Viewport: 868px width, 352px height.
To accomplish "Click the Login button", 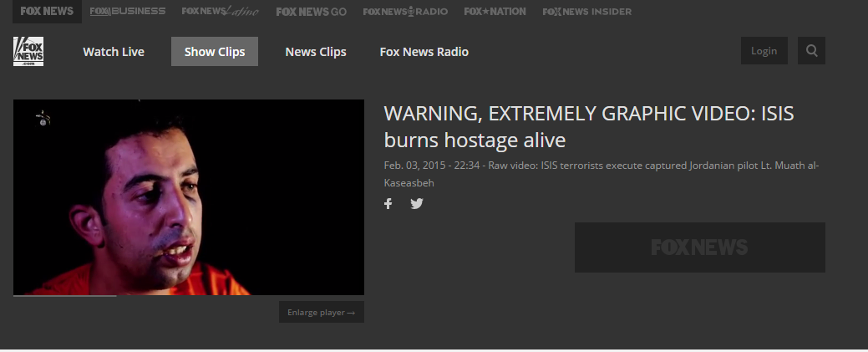I will click(x=764, y=50).
